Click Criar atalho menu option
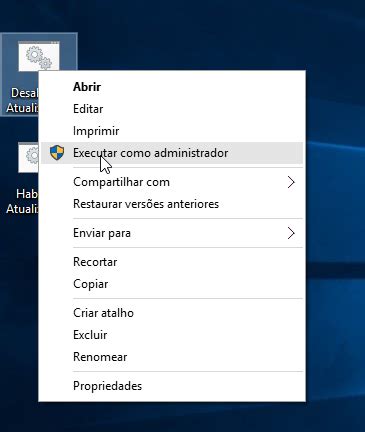Image resolution: width=365 pixels, height=432 pixels. (172, 313)
